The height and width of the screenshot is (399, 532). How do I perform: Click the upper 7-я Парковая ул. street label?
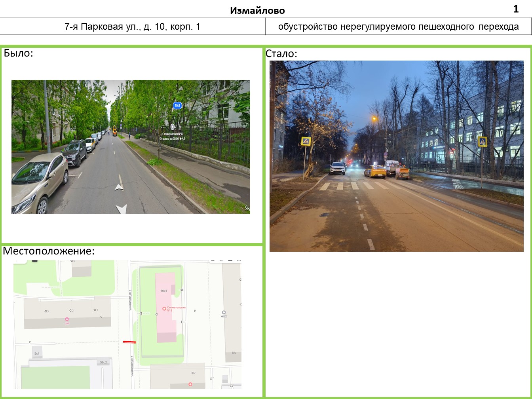130,300
